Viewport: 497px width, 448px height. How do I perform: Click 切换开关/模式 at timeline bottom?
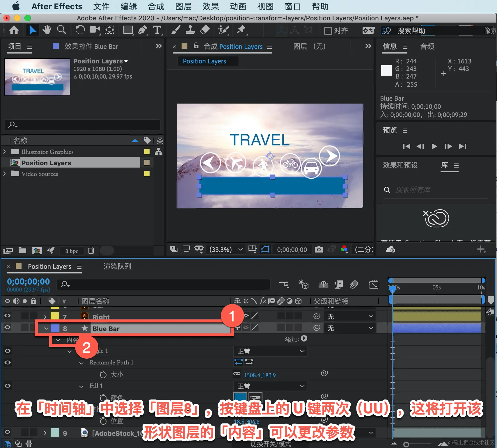click(x=271, y=444)
